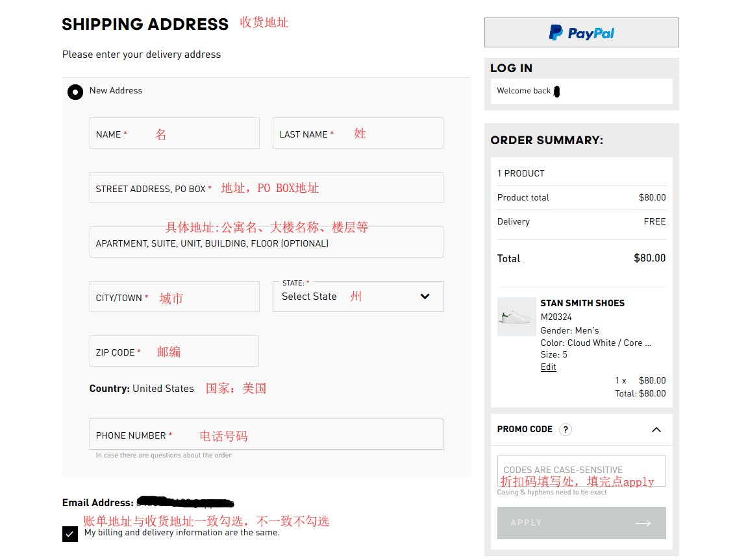735x560 pixels.
Task: Click the Zip Code field
Action: 174,352
